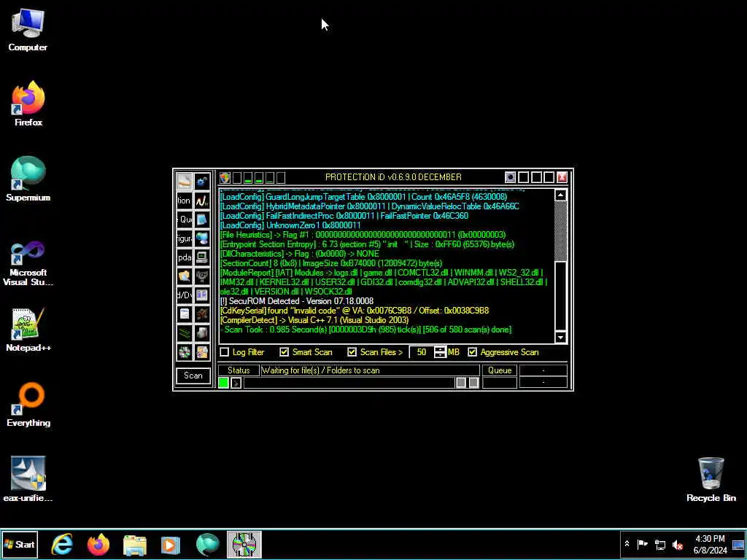
Task: Select the brown bug sidebar icon
Action: [x=202, y=314]
